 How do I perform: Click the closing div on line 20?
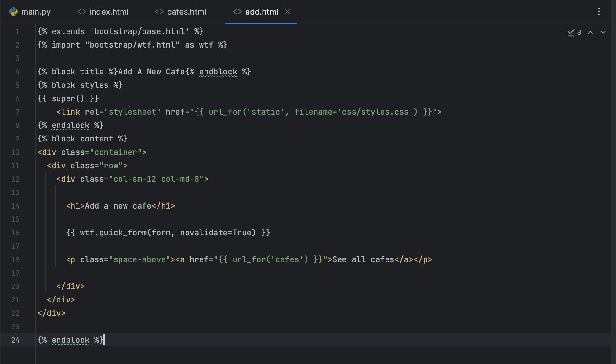71,286
